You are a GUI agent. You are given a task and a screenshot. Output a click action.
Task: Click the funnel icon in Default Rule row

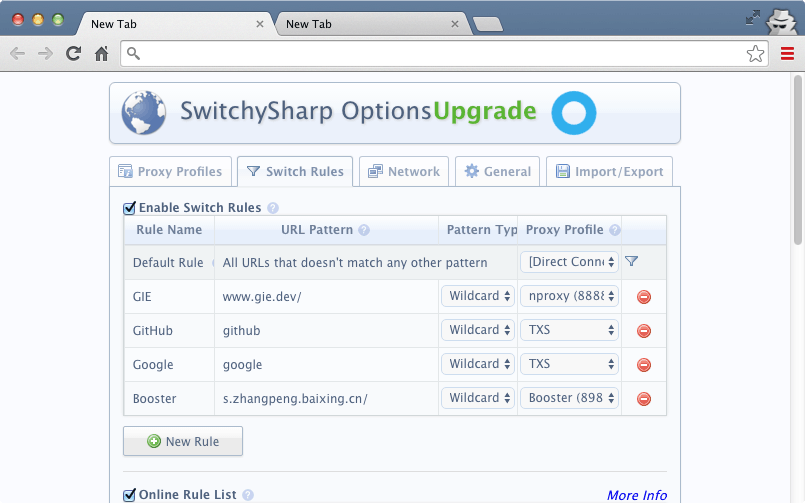click(631, 262)
